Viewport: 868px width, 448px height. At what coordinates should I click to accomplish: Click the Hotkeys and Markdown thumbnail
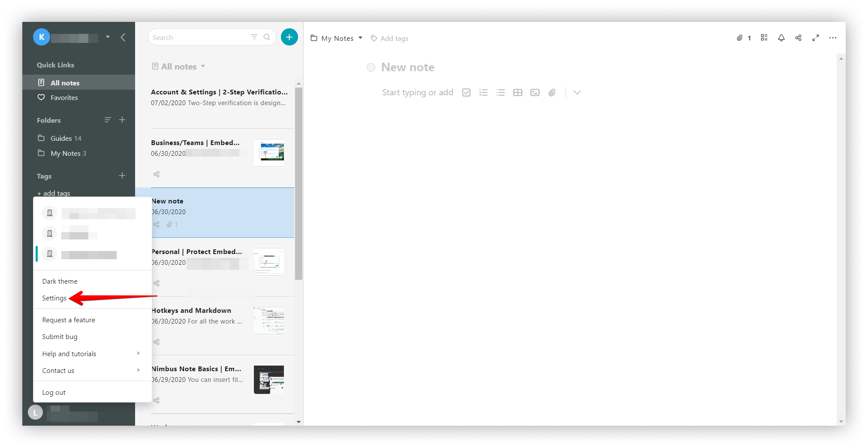click(269, 321)
